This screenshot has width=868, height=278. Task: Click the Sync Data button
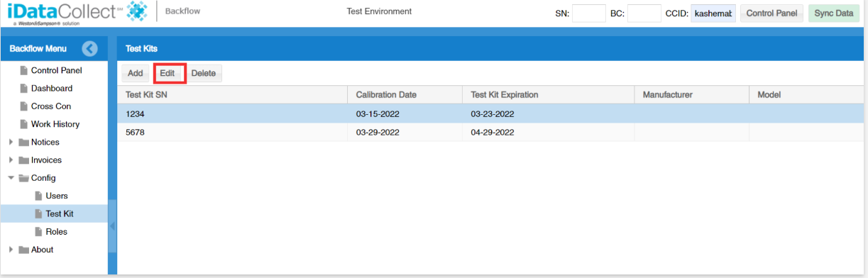click(x=834, y=13)
